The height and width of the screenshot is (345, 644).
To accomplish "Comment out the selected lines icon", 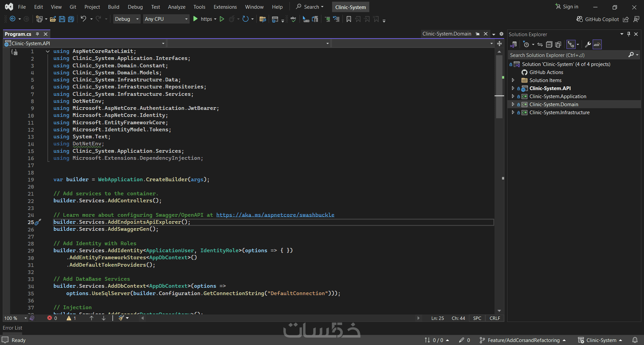I will pyautogui.click(x=327, y=19).
